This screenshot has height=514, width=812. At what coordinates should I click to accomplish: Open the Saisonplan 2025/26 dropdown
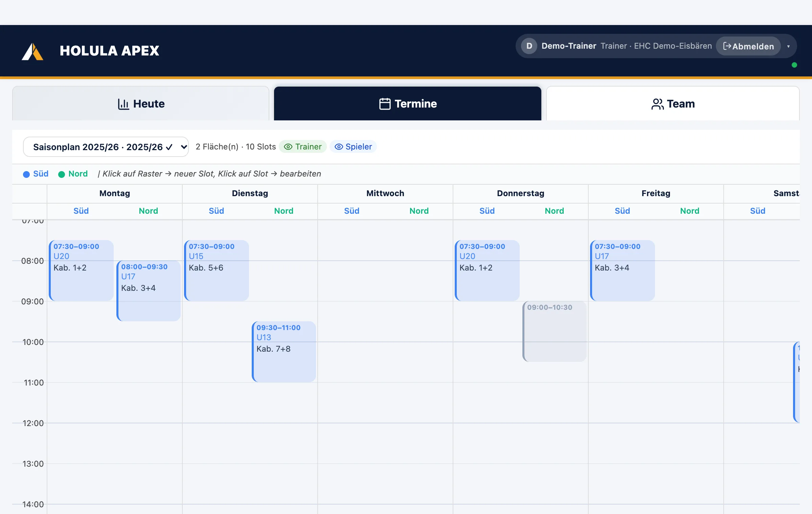pos(106,147)
